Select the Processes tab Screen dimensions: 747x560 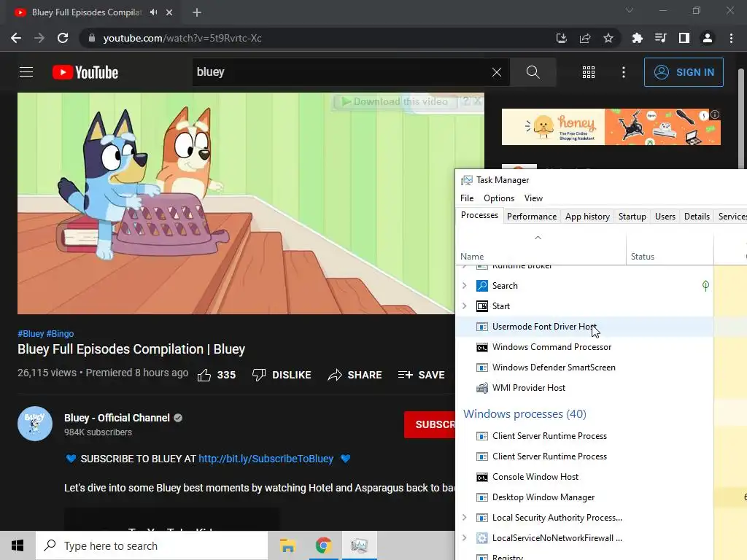(x=479, y=215)
